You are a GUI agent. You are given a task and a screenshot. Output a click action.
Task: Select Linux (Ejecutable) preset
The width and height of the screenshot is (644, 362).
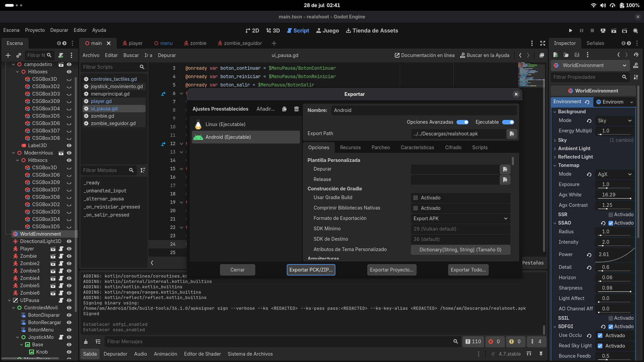pos(246,124)
